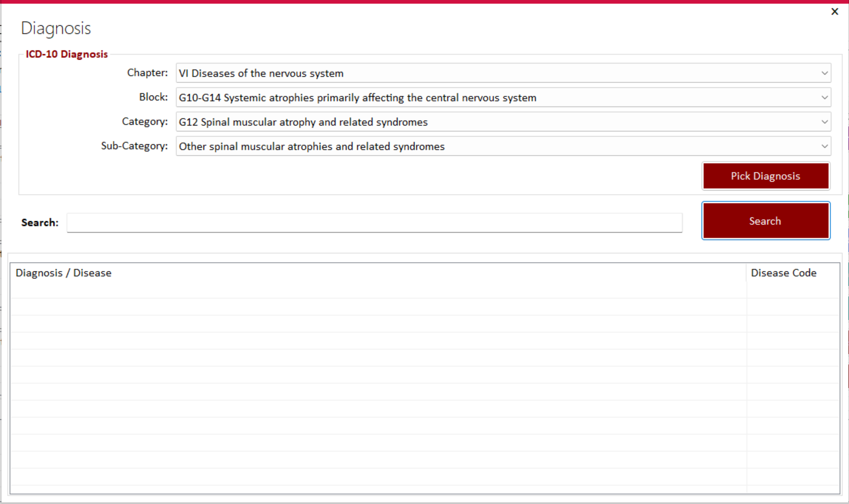Click the Pick Diagnosis button
Screen dimensions: 849x504
click(766, 176)
